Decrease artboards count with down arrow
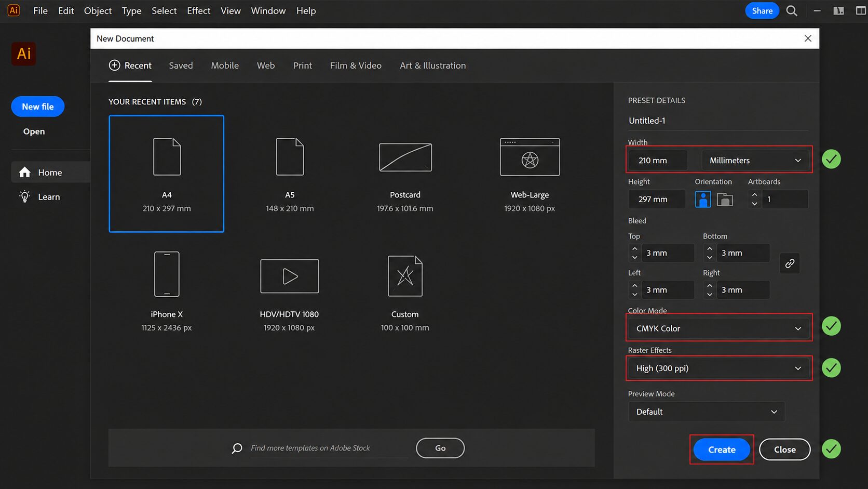 [x=754, y=204]
